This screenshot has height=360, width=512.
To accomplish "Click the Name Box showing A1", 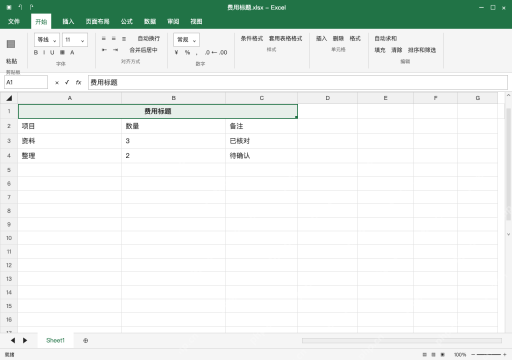I will pos(26,82).
